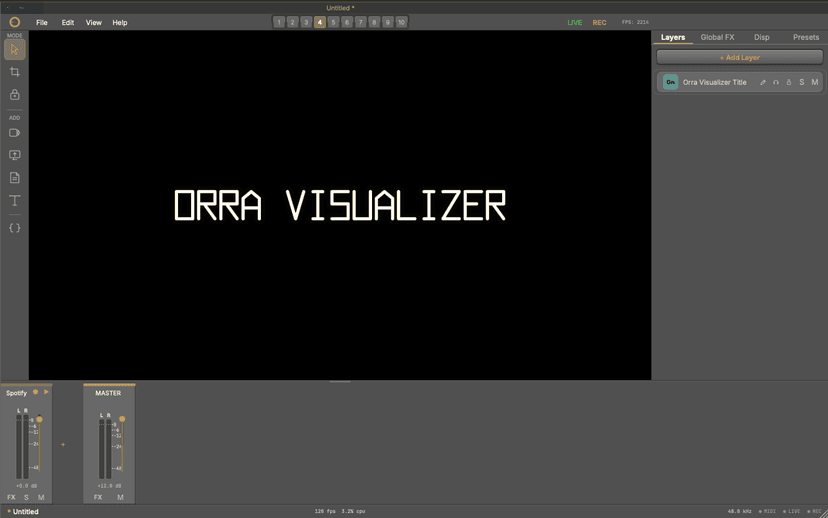Image resolution: width=828 pixels, height=518 pixels.
Task: Click the lock mode icon
Action: pyautogui.click(x=14, y=95)
